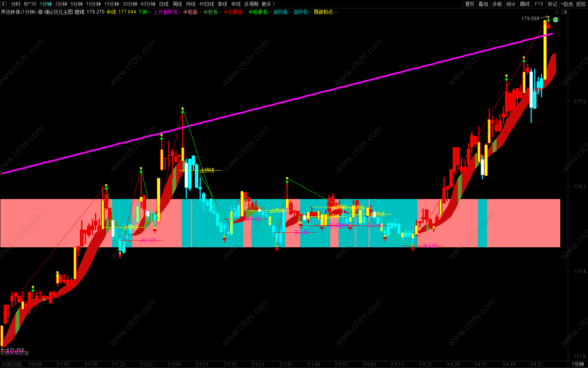Click the 14:53 time axis label

pyautogui.click(x=537, y=364)
